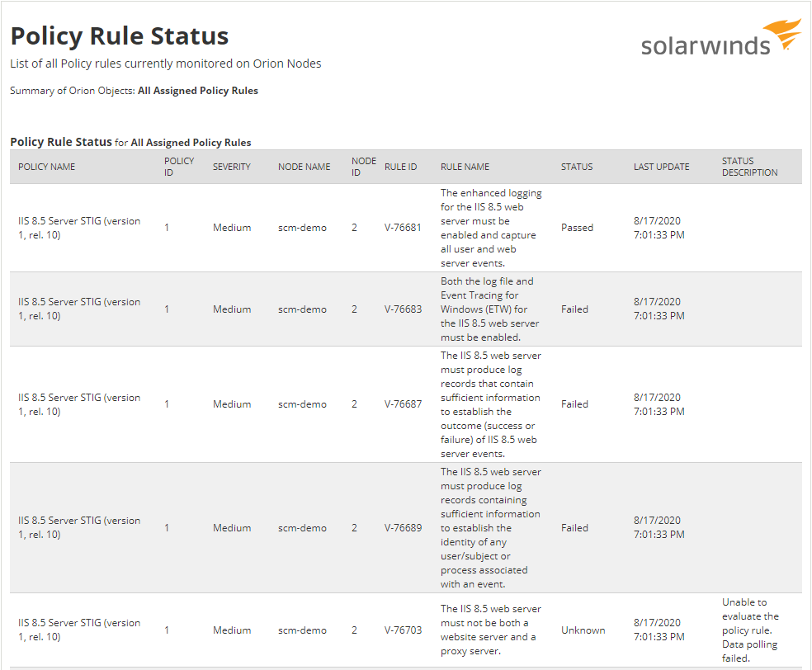Click the Last Update column header
The height and width of the screenshot is (670, 812).
(661, 167)
